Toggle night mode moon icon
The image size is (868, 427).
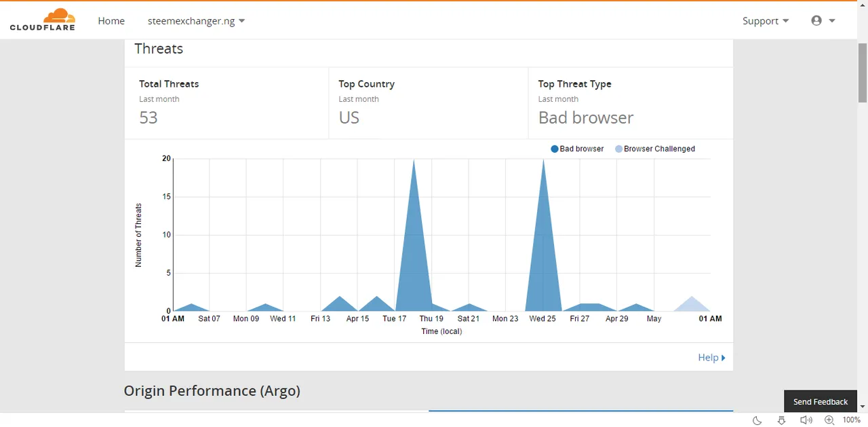[757, 420]
